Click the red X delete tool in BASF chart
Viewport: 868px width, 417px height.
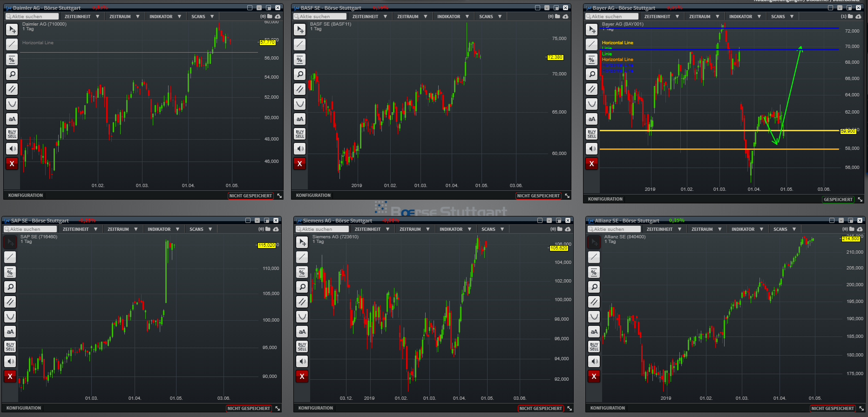(300, 164)
